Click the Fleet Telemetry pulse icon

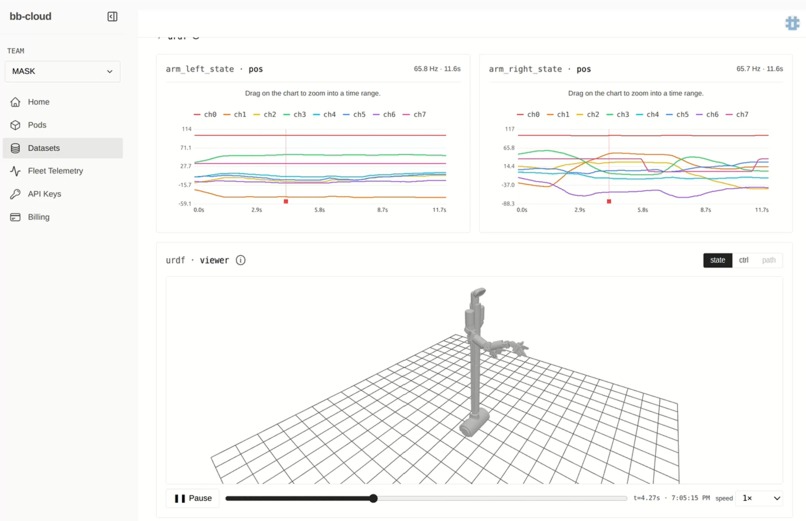tap(15, 171)
